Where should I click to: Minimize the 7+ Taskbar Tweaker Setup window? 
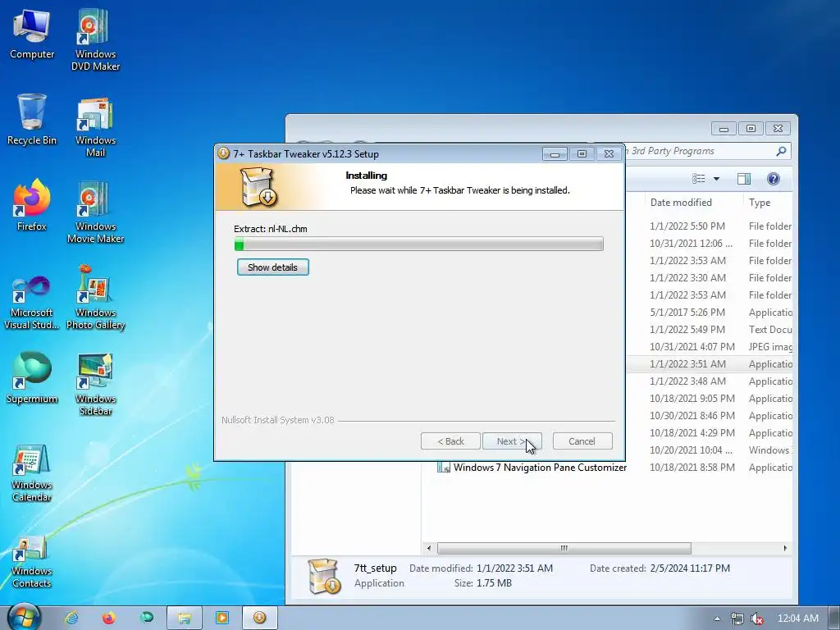tap(555, 154)
